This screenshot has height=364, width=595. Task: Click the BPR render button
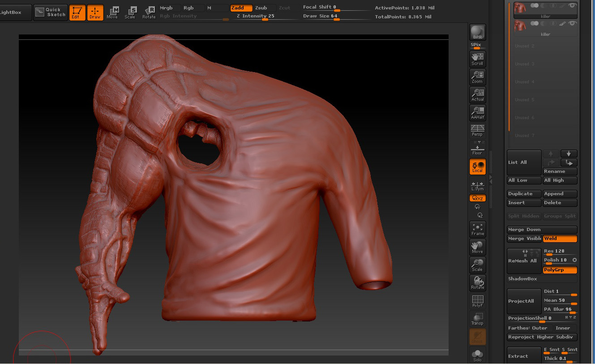pyautogui.click(x=477, y=32)
